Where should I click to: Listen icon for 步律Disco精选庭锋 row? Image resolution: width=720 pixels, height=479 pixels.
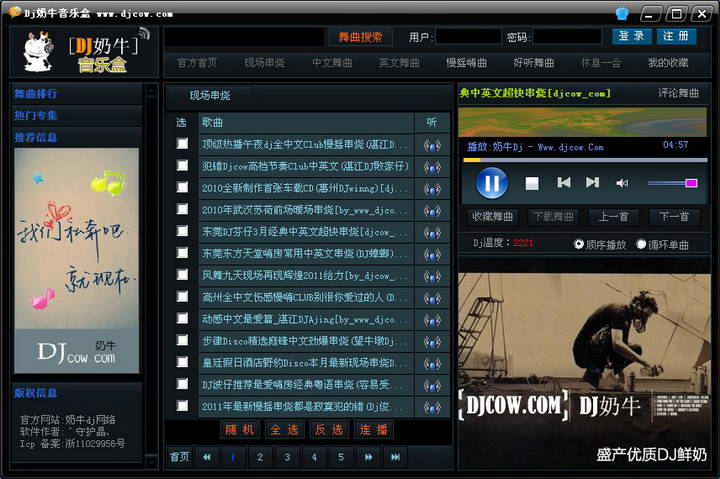coord(432,342)
